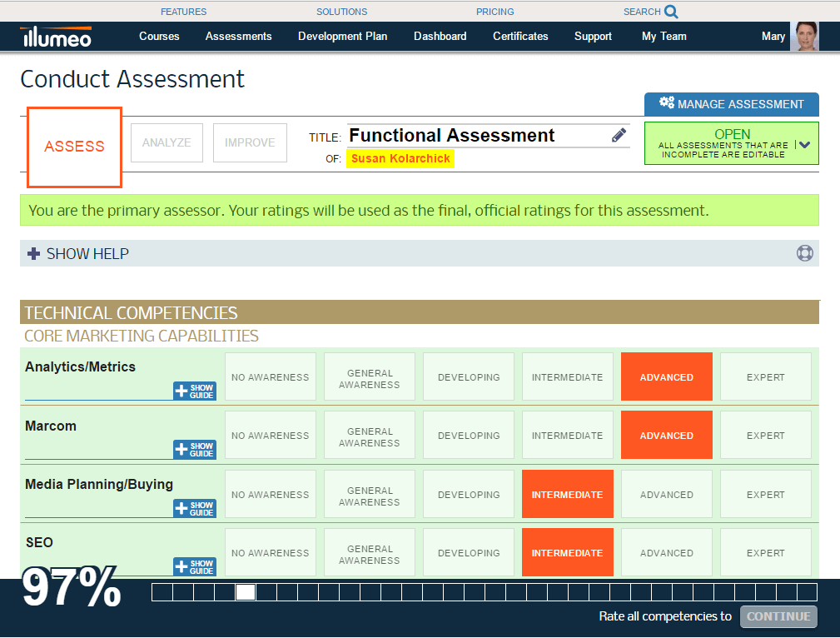Screen dimensions: 840x638
Task: Click the plus icon beside SHOW HELP
Action: tap(32, 253)
